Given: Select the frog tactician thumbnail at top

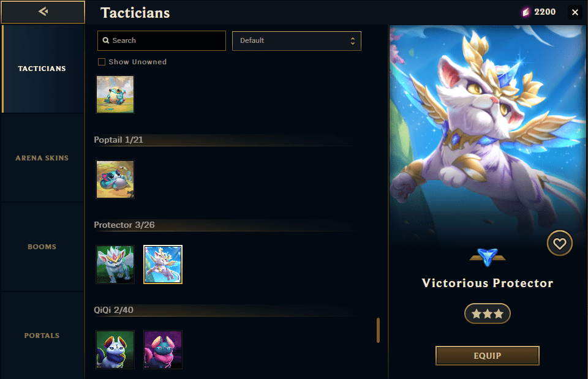Looking at the screenshot, I should (x=115, y=94).
